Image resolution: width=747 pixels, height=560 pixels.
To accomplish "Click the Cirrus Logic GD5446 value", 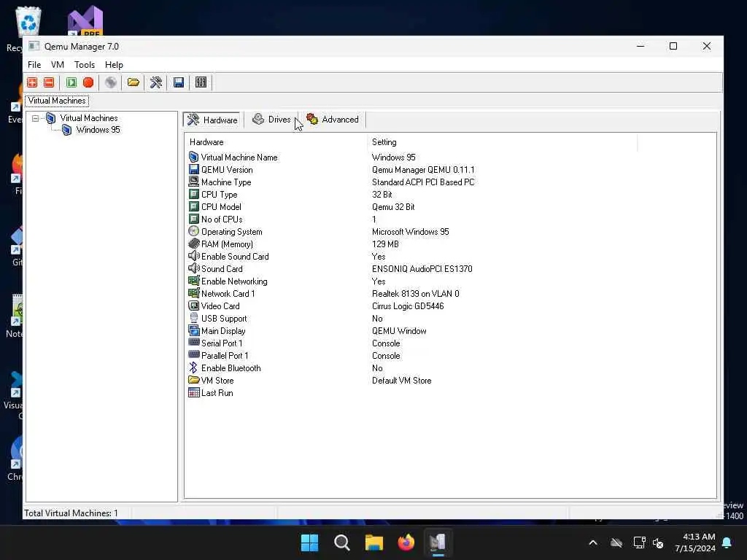I will tap(408, 306).
